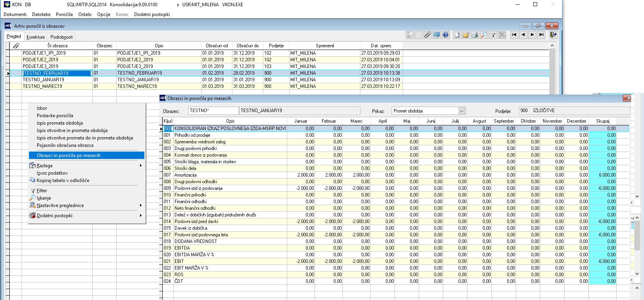Viewport: 644px width, 300px height.
Task: Click the open folder toolbar icon
Action: 466,35
